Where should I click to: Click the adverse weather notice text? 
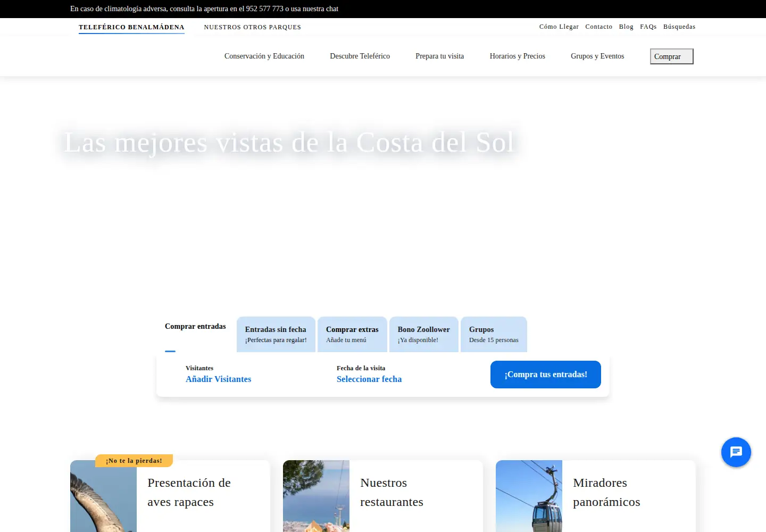204,9
